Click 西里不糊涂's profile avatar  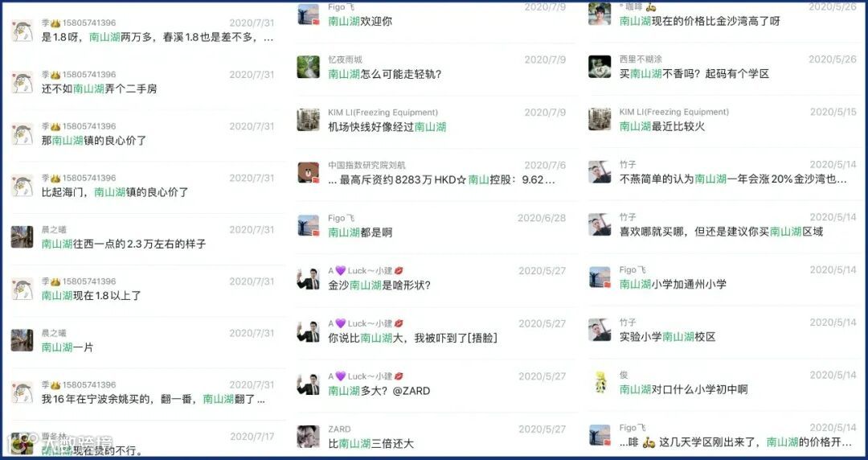click(600, 67)
